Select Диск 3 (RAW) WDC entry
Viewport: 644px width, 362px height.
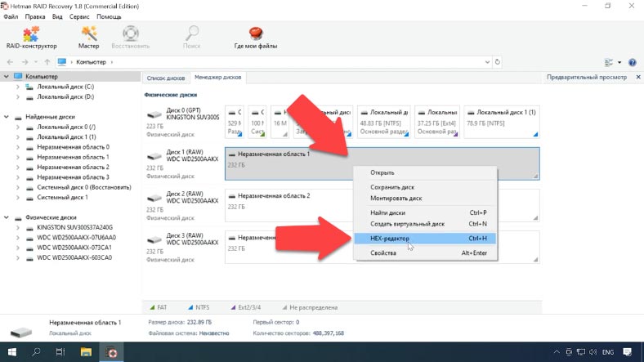tap(183, 248)
